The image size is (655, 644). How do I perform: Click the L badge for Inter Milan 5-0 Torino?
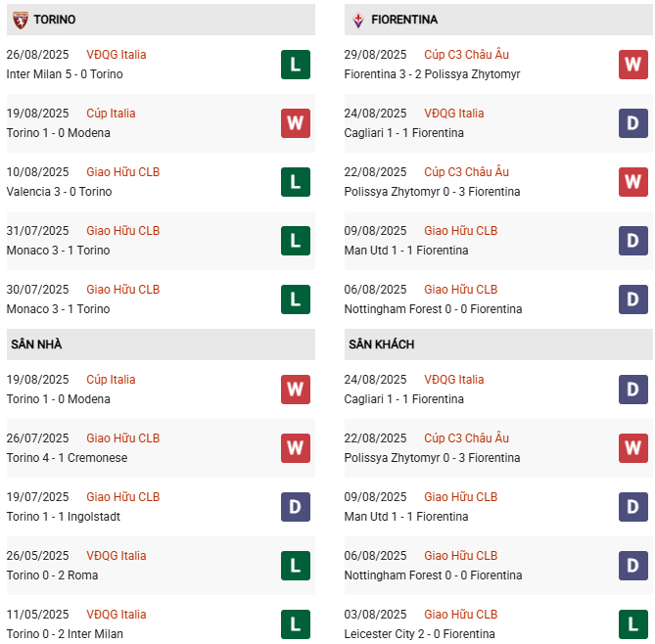295,65
